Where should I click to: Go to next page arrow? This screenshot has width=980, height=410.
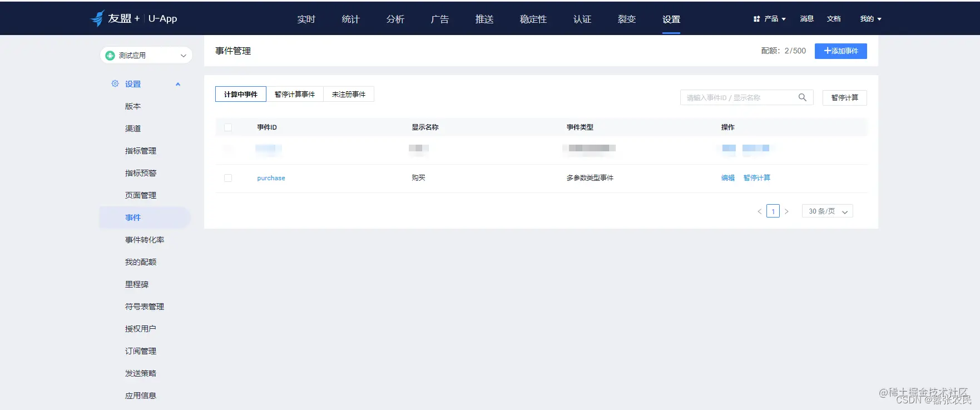pos(786,211)
